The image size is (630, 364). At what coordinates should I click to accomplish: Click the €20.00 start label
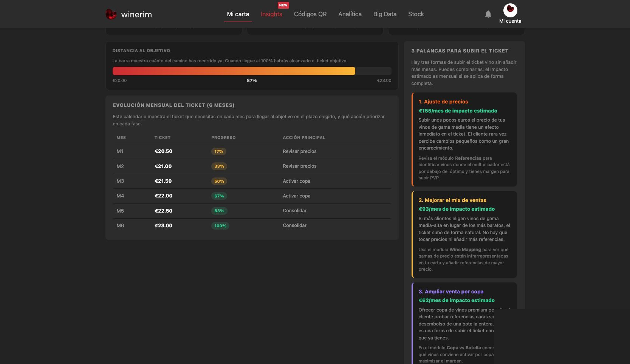(x=119, y=80)
